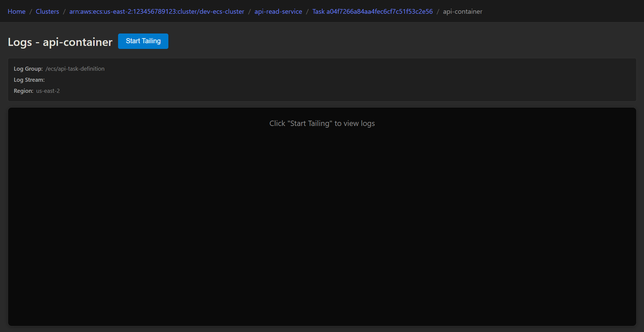644x332 pixels.
Task: Click the slash separator after Clusters
Action: (x=64, y=11)
